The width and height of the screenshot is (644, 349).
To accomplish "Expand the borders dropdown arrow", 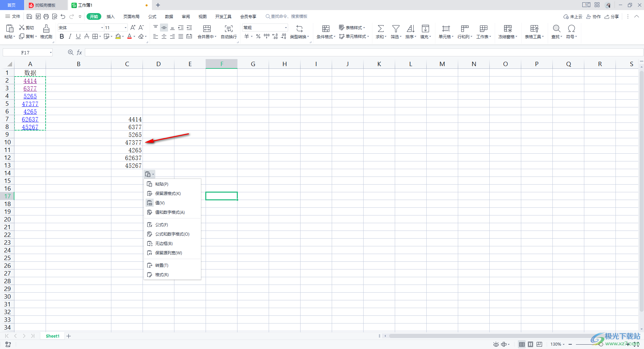I will click(100, 36).
